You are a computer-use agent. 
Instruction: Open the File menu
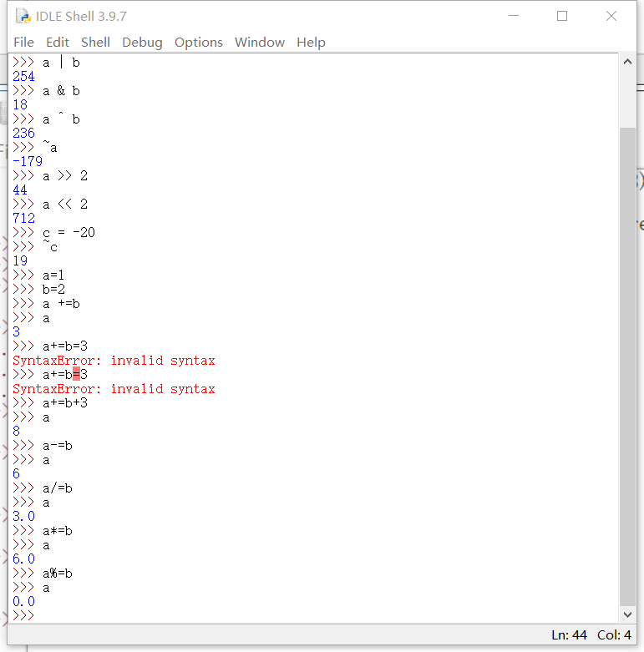23,42
